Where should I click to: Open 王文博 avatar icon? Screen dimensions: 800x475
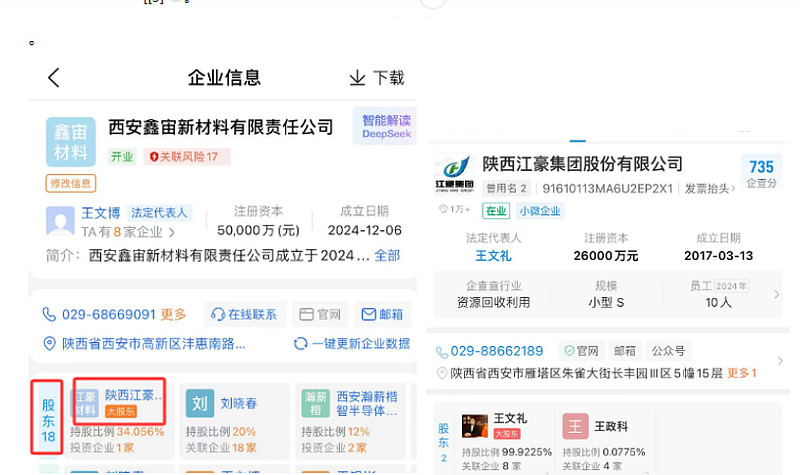[x=60, y=220]
